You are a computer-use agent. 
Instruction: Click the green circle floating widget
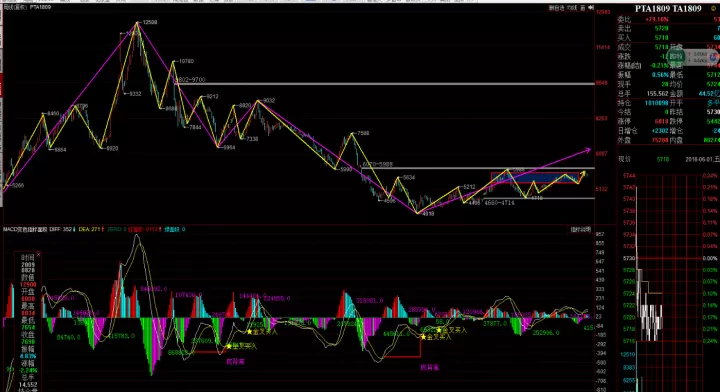click(x=676, y=57)
